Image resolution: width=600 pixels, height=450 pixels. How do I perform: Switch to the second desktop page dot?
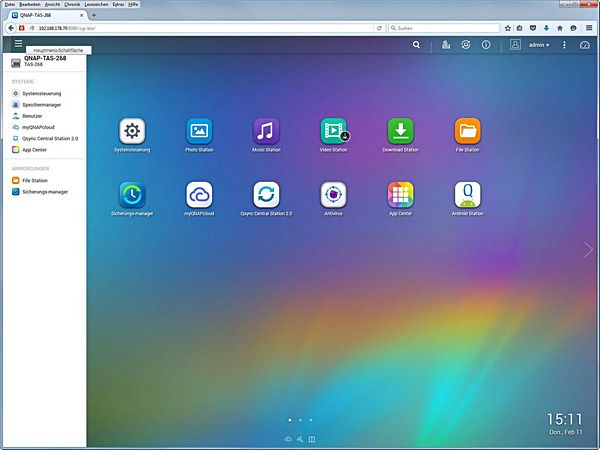(300, 420)
